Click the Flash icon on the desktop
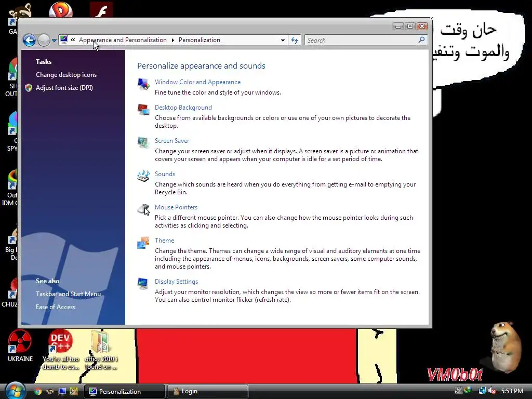 point(101,10)
